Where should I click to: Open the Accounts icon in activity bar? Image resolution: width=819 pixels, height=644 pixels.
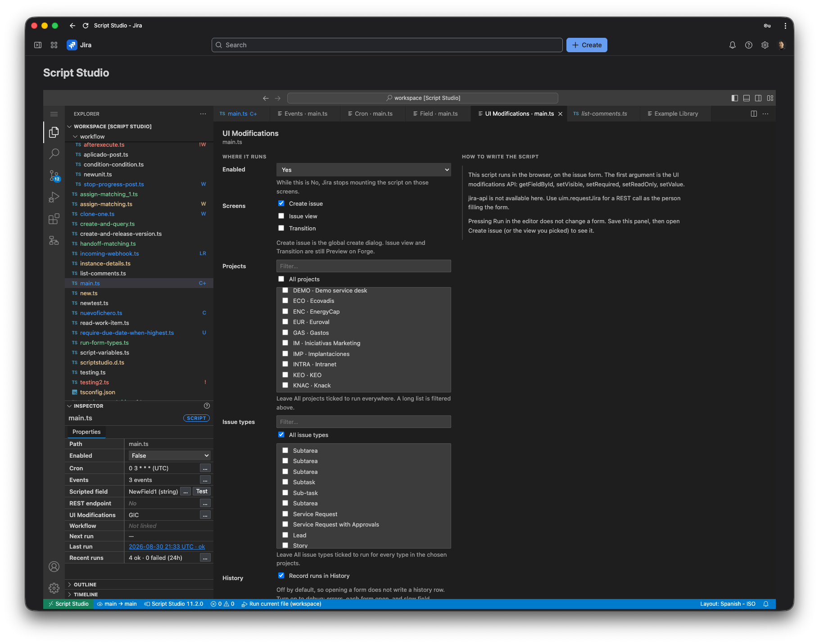point(54,567)
